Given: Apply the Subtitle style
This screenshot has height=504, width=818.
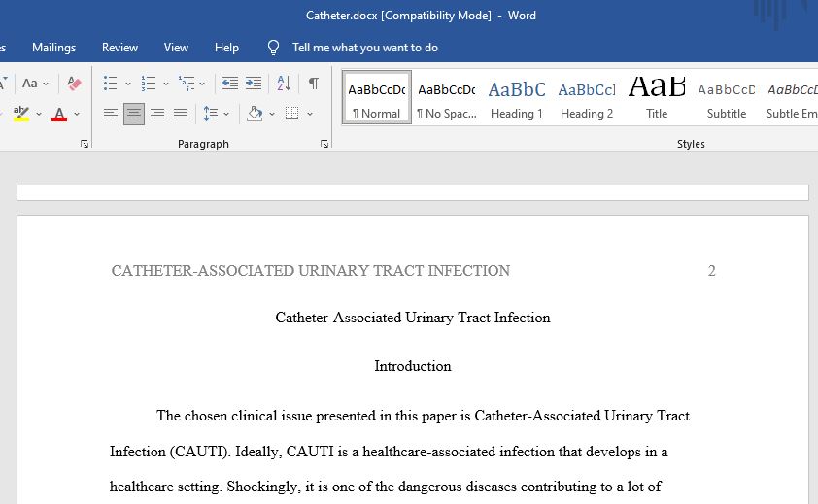Looking at the screenshot, I should [x=726, y=97].
